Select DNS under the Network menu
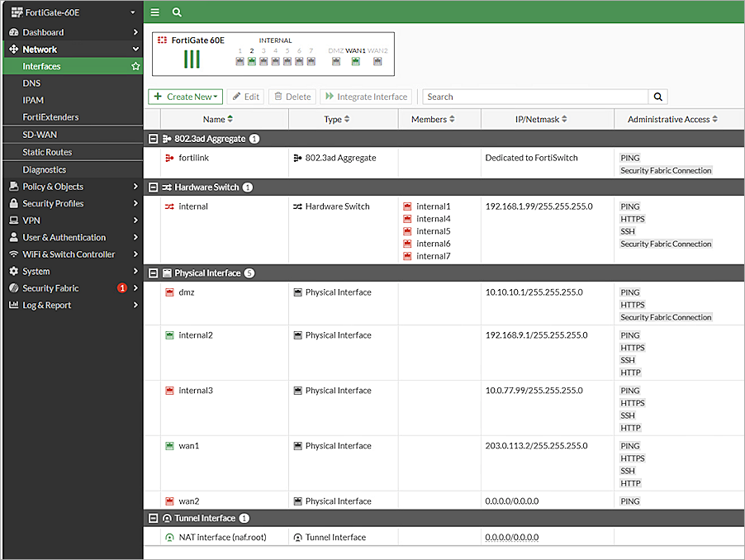This screenshot has width=745, height=560. [31, 83]
